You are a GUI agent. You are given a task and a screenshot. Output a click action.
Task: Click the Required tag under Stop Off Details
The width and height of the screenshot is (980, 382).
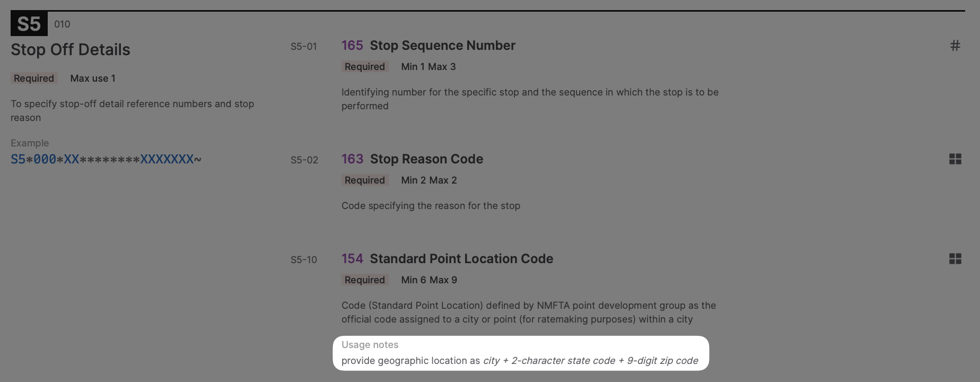34,79
